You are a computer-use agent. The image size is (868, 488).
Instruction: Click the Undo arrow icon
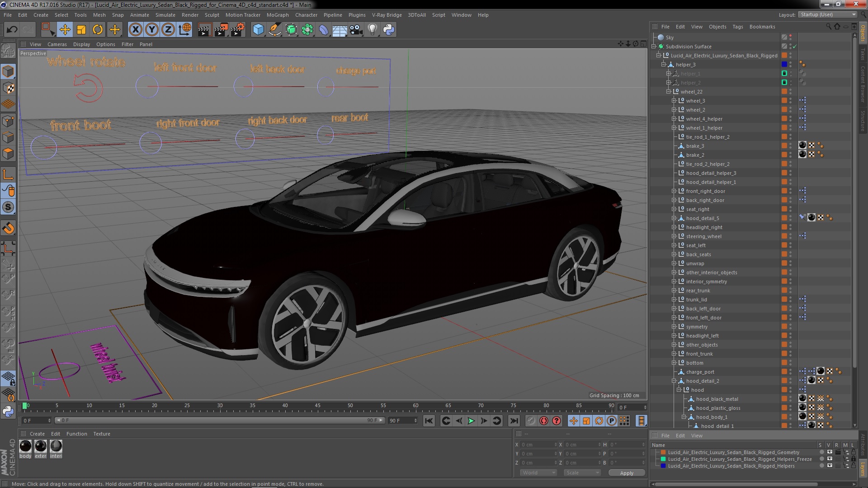click(12, 30)
